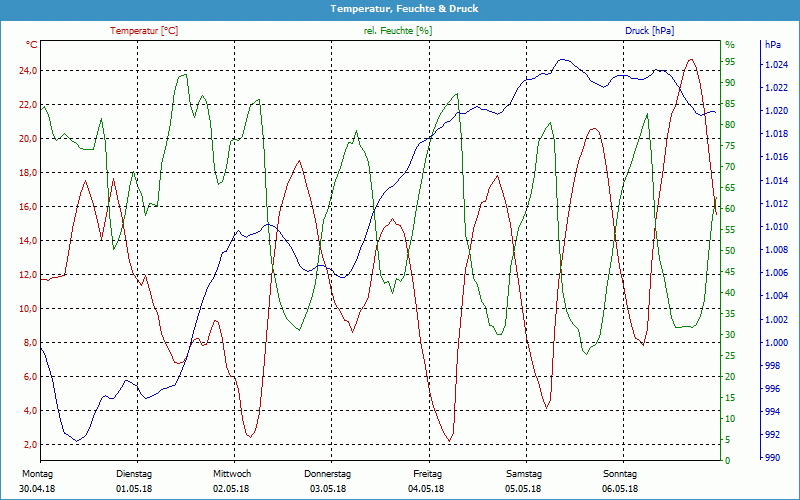Click the 'Samstag' day label
This screenshot has width=800, height=500.
pos(524,474)
